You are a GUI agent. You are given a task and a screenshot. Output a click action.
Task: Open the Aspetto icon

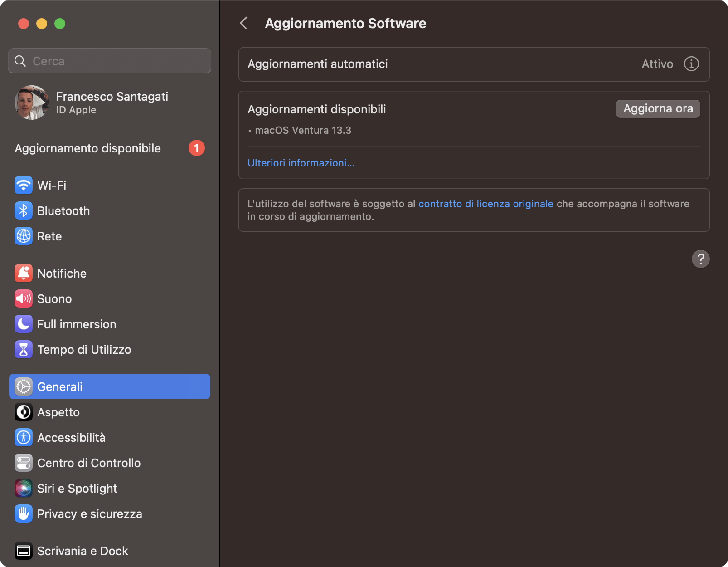tap(24, 412)
